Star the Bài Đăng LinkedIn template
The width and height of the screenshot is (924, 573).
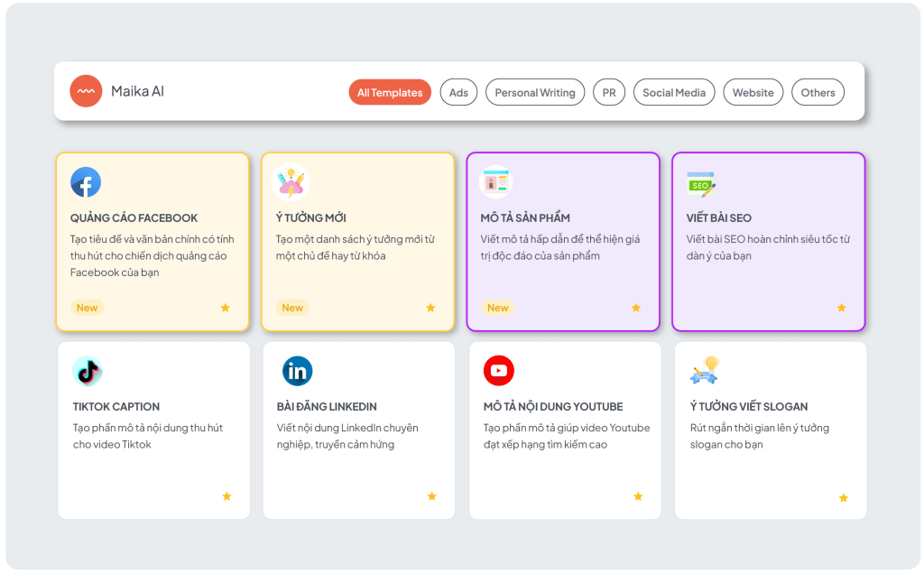[432, 496]
